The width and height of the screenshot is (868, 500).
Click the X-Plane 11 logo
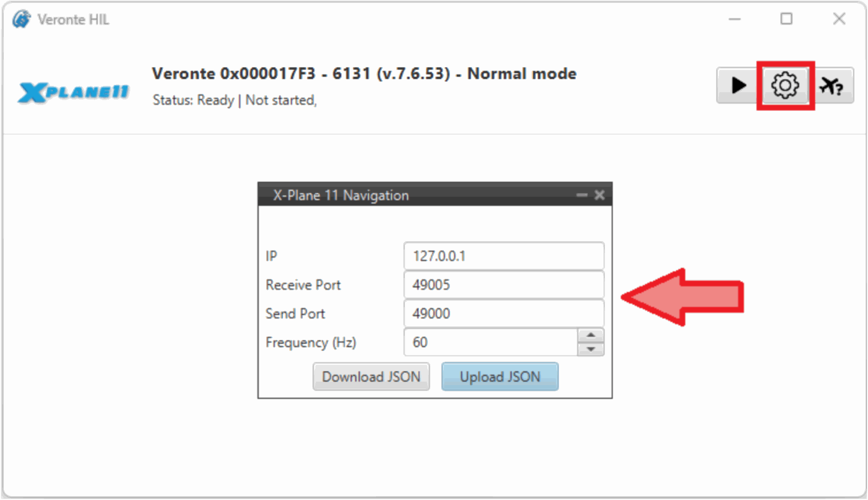pyautogui.click(x=74, y=92)
